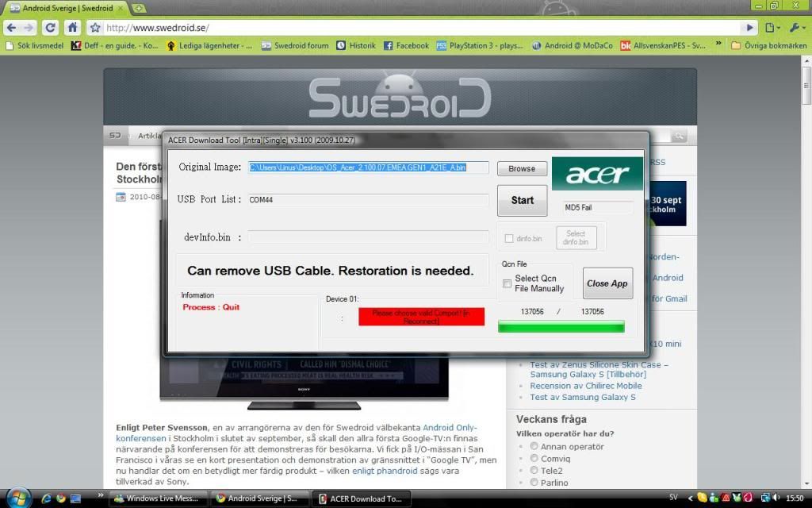812x508 pixels.
Task: Click Chrome's forward arrow button
Action: (29, 28)
